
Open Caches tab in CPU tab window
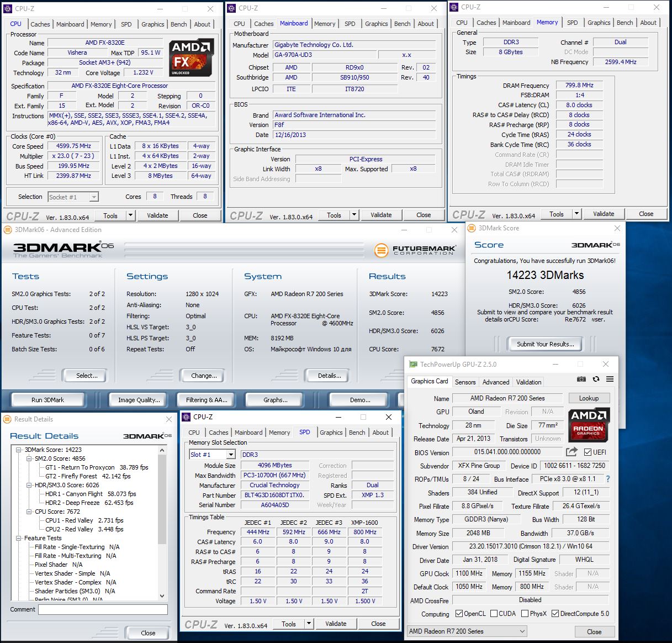coord(40,24)
